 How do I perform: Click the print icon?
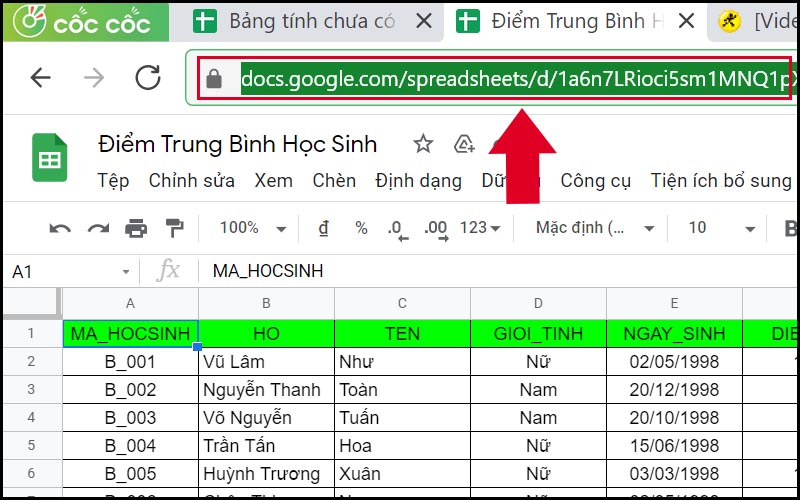pyautogui.click(x=136, y=228)
